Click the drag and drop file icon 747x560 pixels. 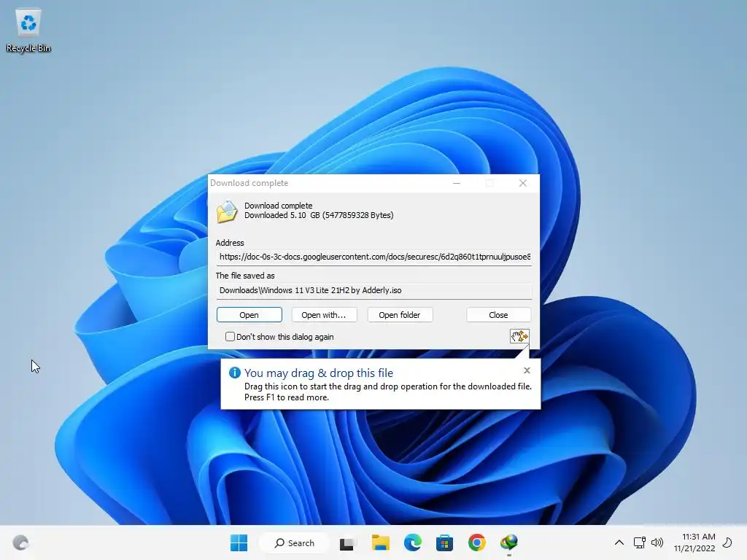pyautogui.click(x=519, y=336)
